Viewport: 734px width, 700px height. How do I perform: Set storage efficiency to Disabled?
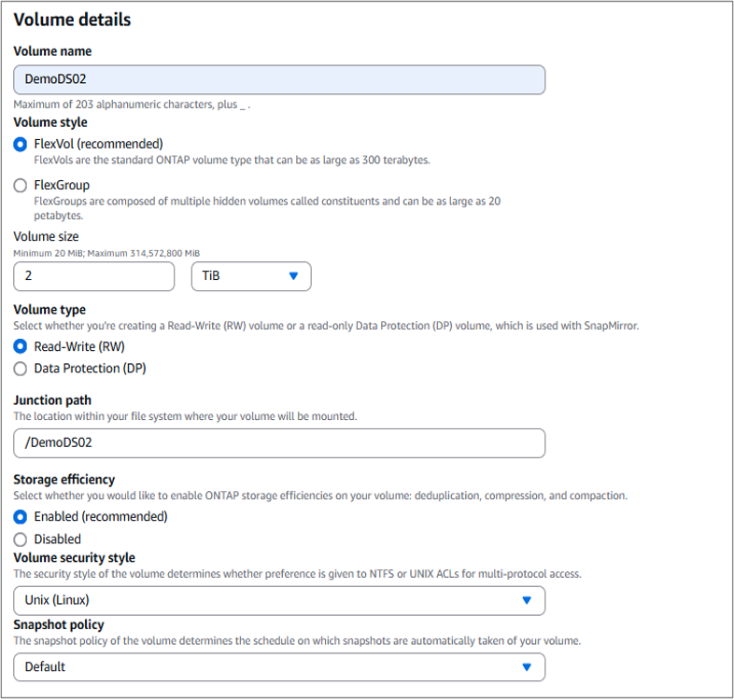click(21, 539)
